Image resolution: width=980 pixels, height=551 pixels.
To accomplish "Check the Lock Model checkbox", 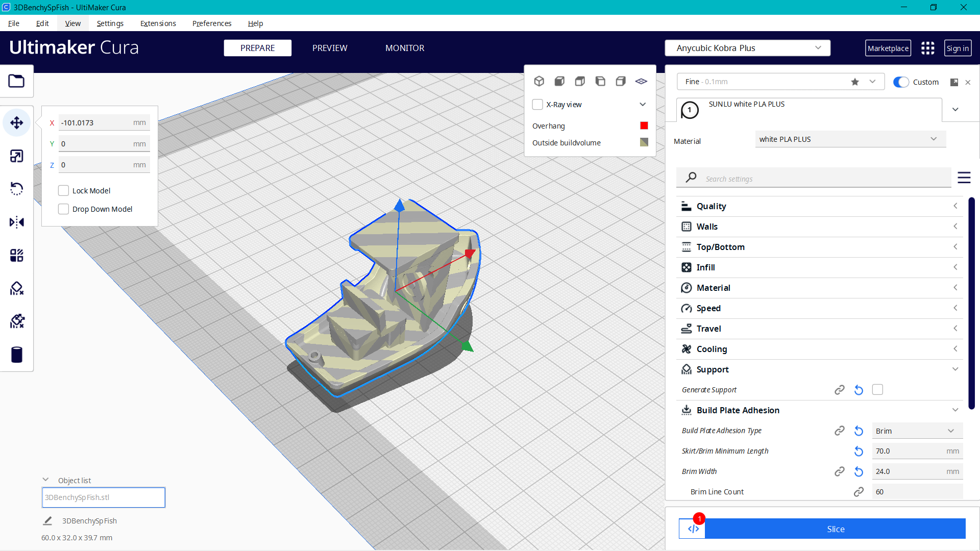I will coord(63,190).
